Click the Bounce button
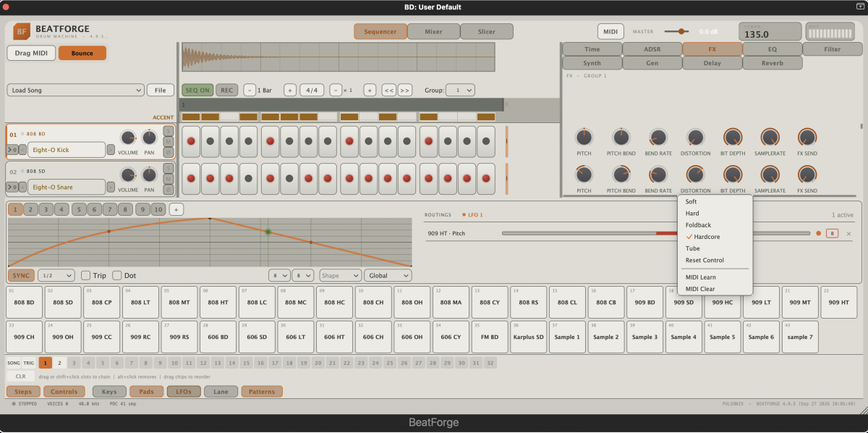The height and width of the screenshot is (433, 868). (82, 53)
